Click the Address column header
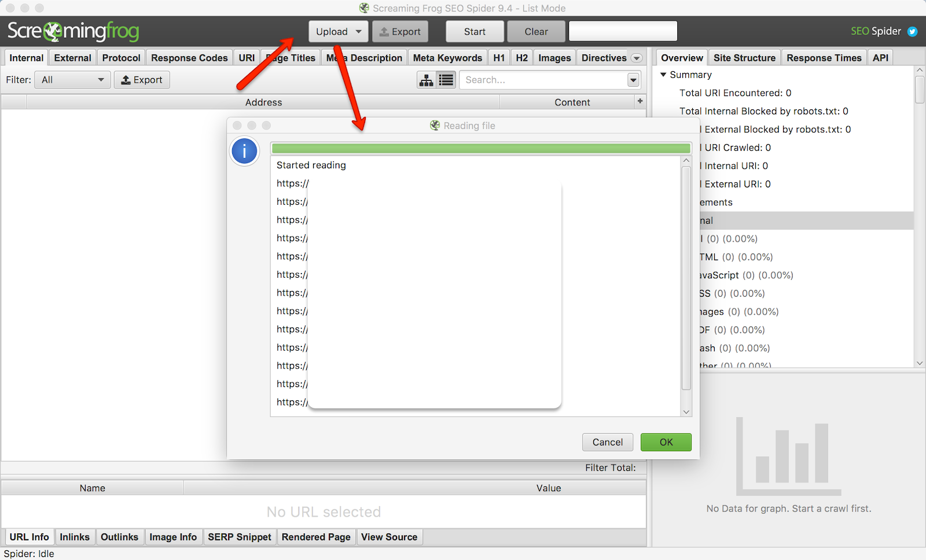This screenshot has height=560, width=926. 263,102
